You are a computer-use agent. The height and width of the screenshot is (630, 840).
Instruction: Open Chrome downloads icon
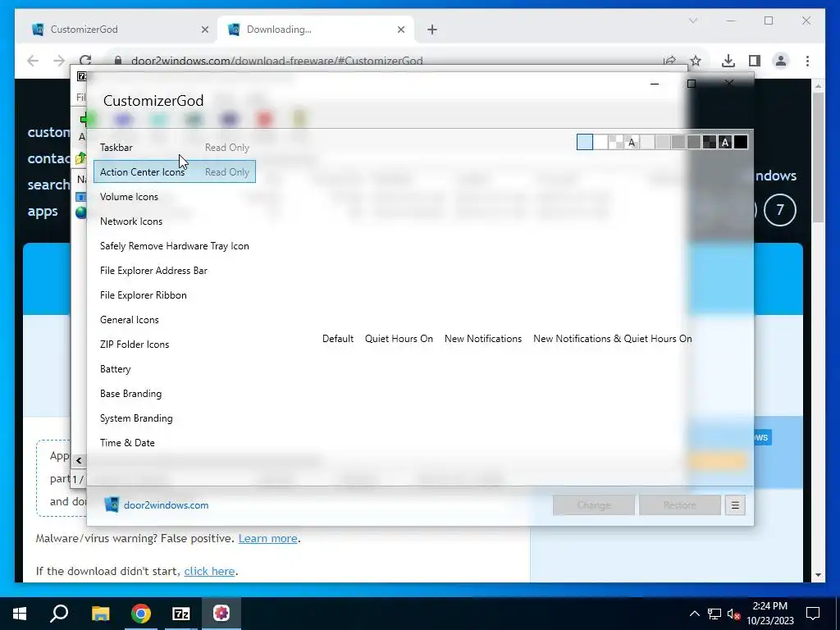click(728, 61)
